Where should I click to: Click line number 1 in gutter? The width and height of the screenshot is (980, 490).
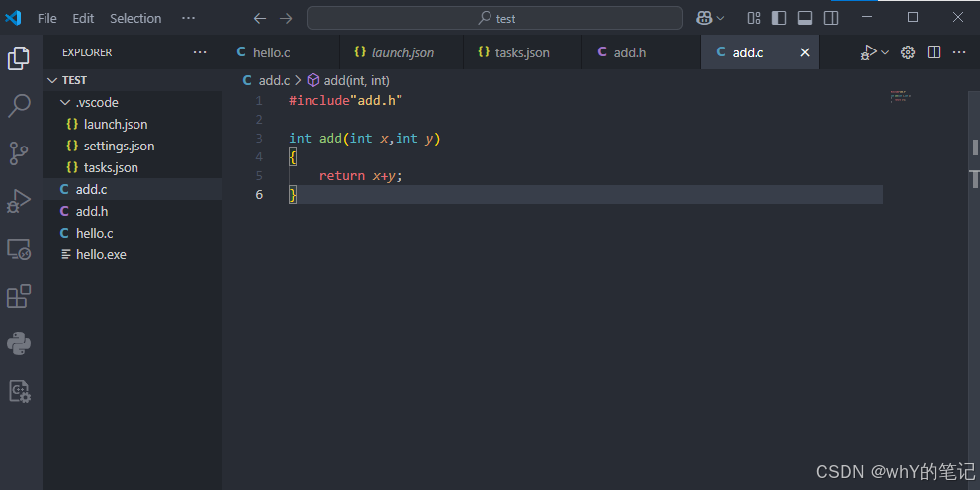pos(259,100)
